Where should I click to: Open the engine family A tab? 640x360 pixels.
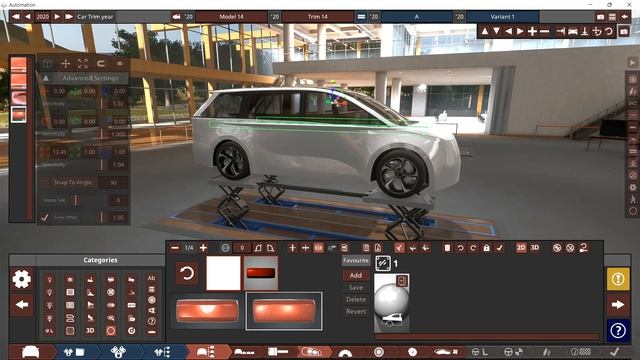click(416, 17)
